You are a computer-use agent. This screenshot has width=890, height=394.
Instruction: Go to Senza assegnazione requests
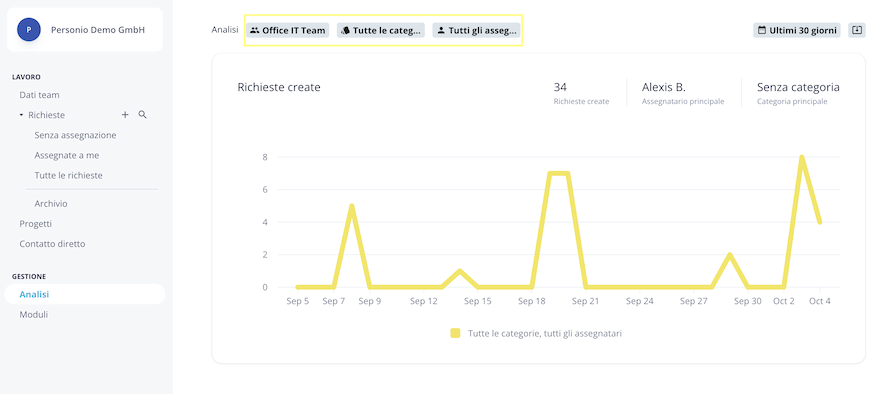(x=75, y=135)
